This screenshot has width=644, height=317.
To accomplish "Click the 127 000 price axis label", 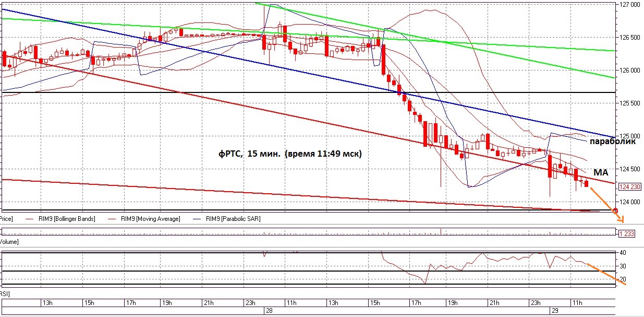I will point(630,5).
